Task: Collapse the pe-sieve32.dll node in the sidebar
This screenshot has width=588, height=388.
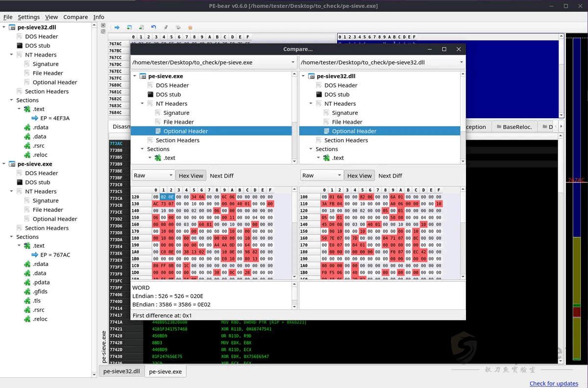Action: (x=4, y=27)
